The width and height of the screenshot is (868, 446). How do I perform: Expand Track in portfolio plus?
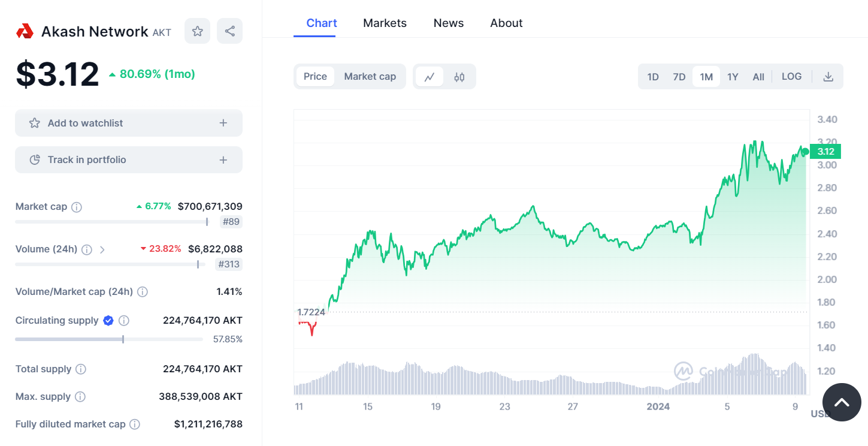223,160
